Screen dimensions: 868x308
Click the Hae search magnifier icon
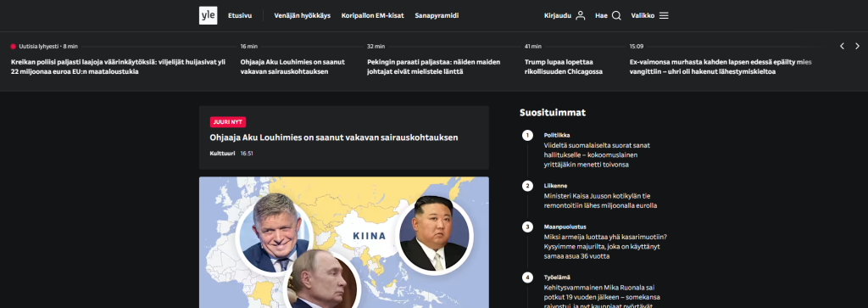[x=616, y=15]
